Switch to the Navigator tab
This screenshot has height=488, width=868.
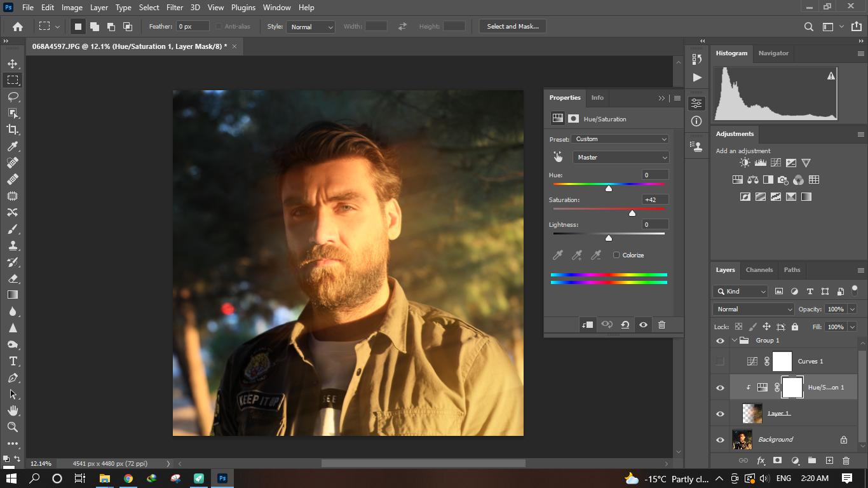773,53
